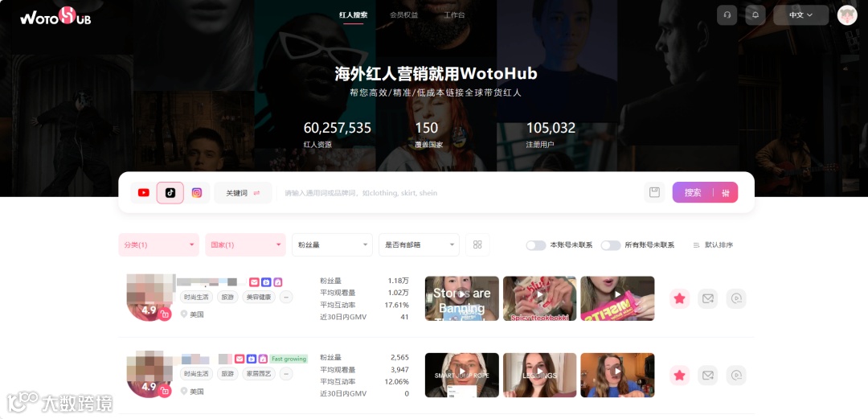Open the 红人搜索 tab

tap(353, 15)
